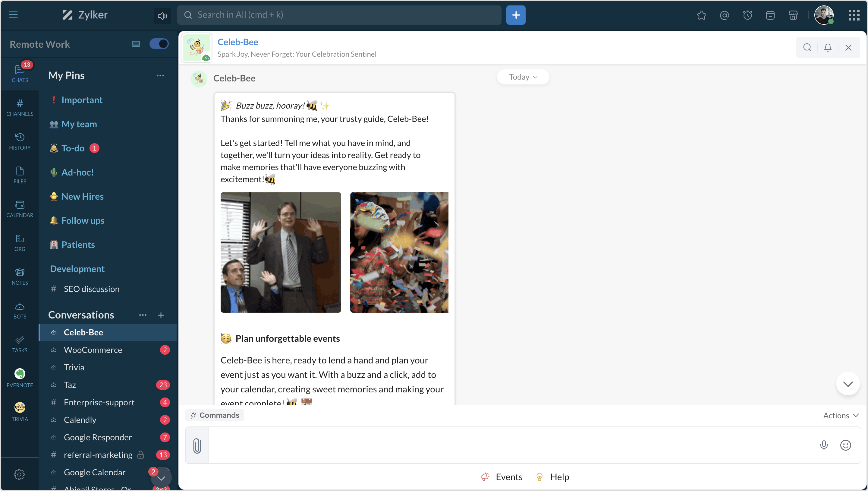Open user profile avatar
This screenshot has width=868, height=491.
coord(824,15)
